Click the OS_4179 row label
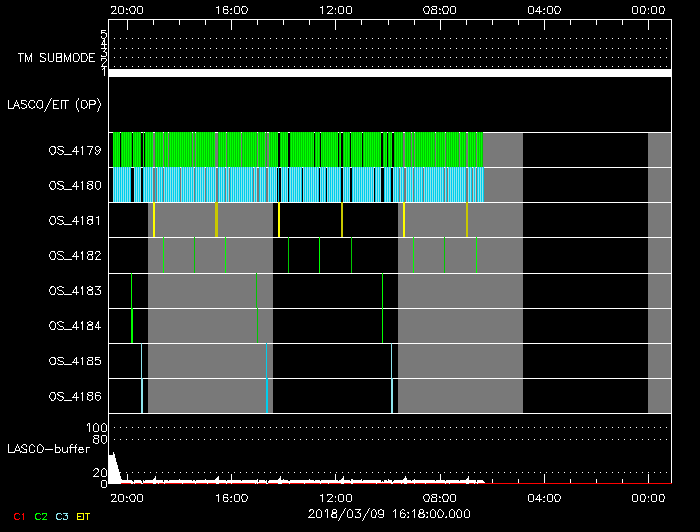The width and height of the screenshot is (700, 532). point(75,150)
